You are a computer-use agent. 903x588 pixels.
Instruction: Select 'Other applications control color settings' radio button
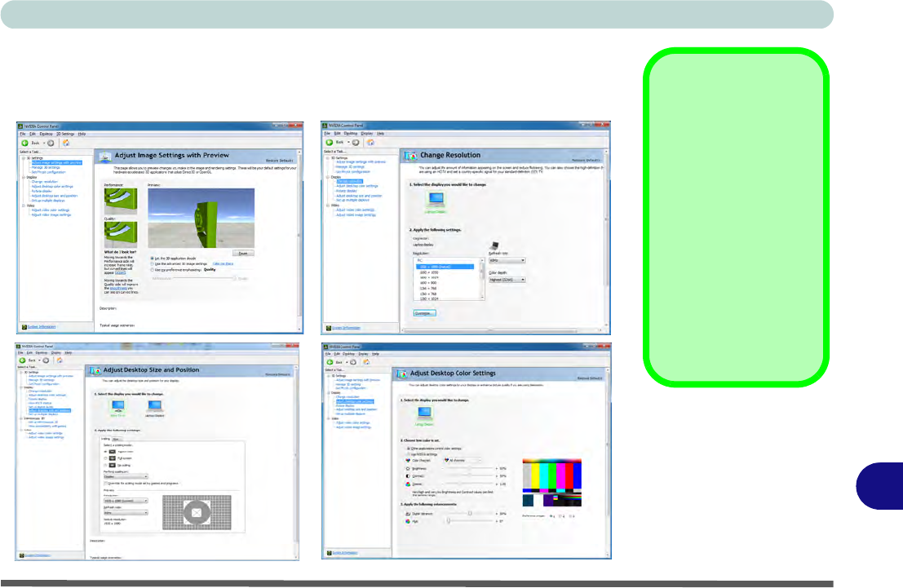click(x=409, y=449)
